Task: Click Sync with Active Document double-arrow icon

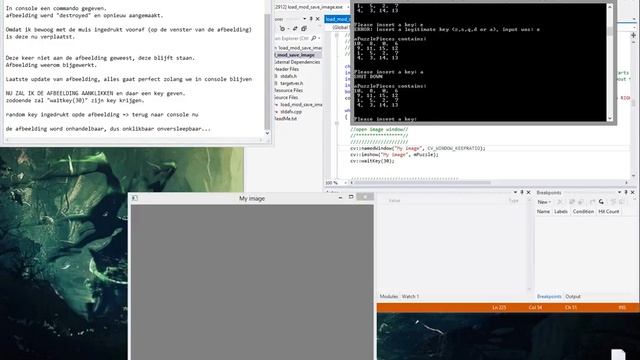Action: [x=295, y=28]
